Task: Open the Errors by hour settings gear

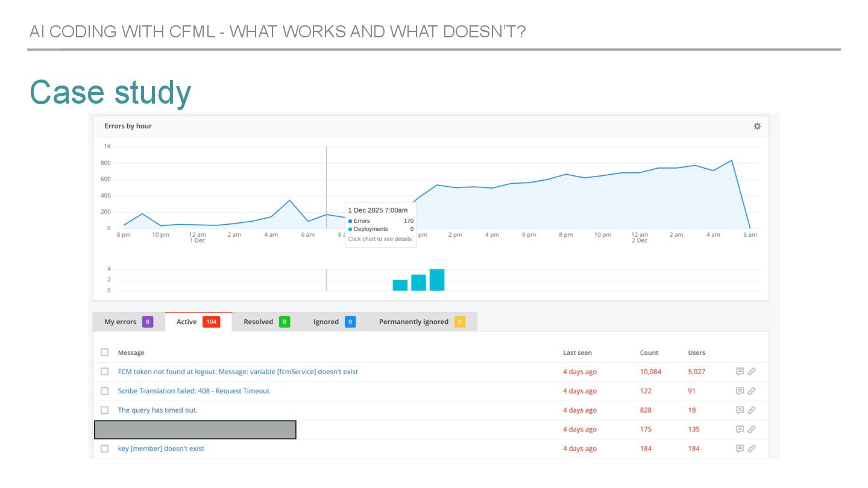Action: pyautogui.click(x=757, y=127)
